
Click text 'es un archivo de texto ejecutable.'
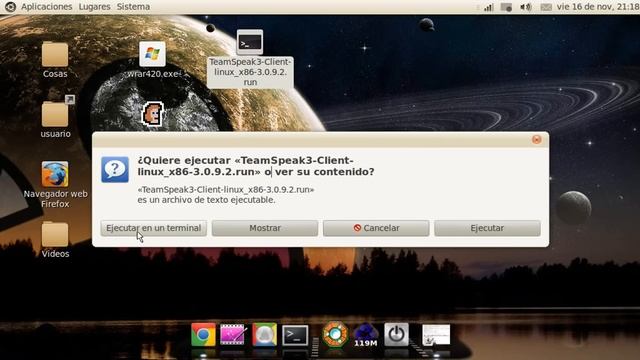[207, 200]
